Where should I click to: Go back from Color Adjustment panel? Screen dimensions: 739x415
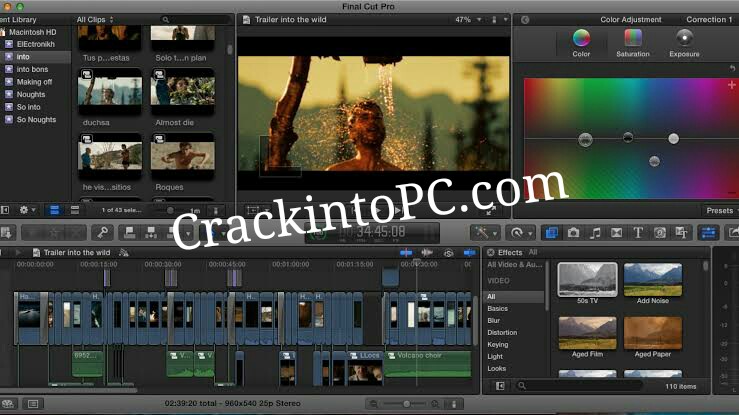click(x=525, y=20)
